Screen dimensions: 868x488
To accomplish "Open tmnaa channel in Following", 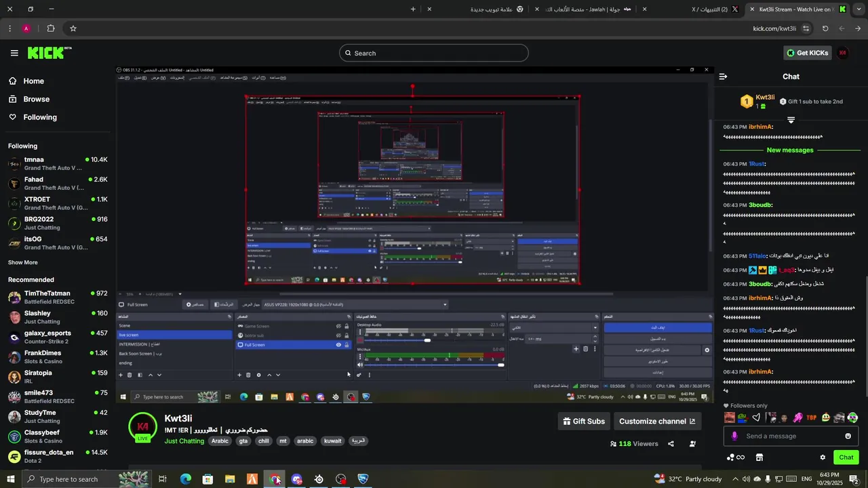I will coord(58,163).
